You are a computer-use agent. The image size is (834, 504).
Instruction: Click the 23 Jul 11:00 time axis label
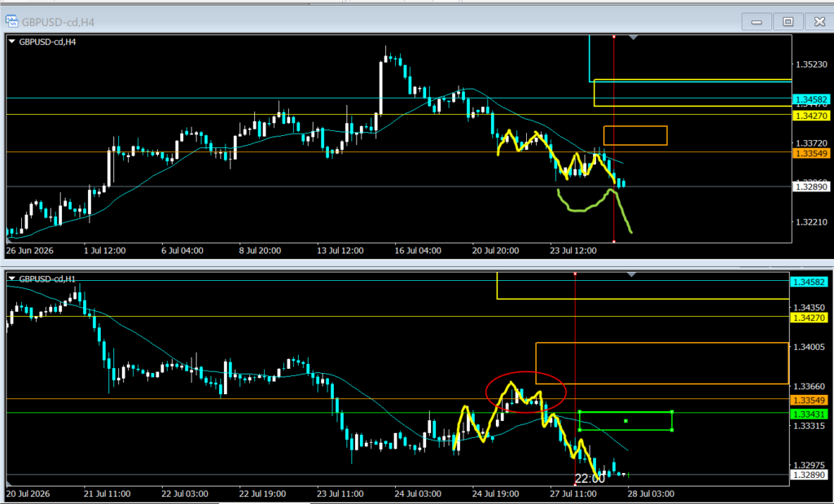click(340, 494)
